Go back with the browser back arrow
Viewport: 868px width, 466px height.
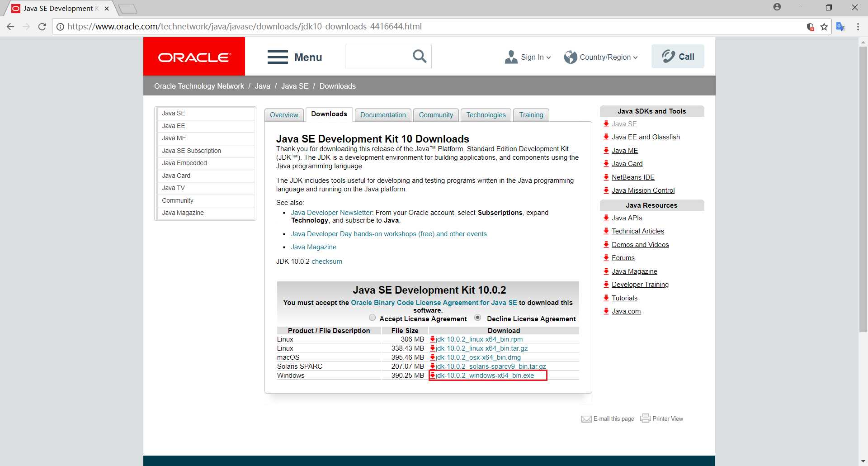[x=10, y=27]
